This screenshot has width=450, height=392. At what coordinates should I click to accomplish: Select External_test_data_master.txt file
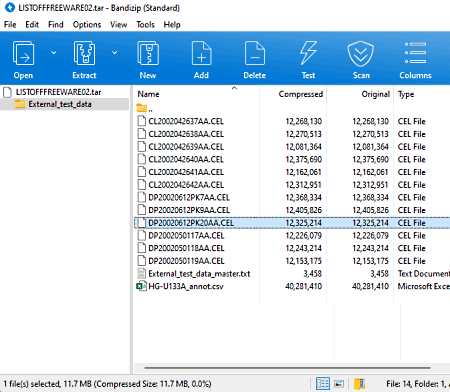(x=199, y=274)
